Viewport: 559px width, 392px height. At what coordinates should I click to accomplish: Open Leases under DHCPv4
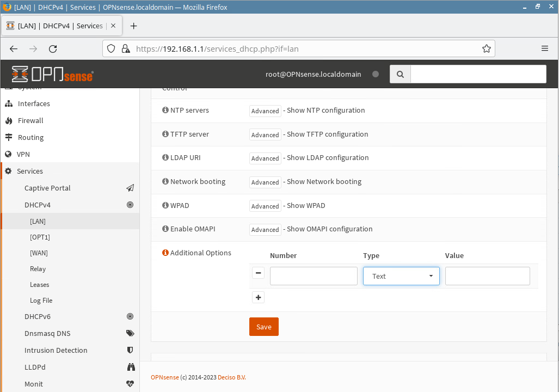pos(39,285)
